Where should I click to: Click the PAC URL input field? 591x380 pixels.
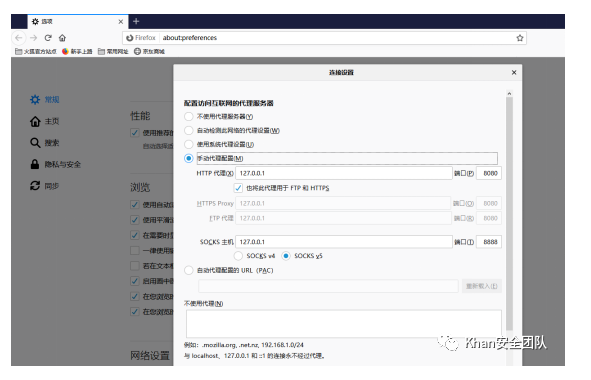click(x=328, y=286)
